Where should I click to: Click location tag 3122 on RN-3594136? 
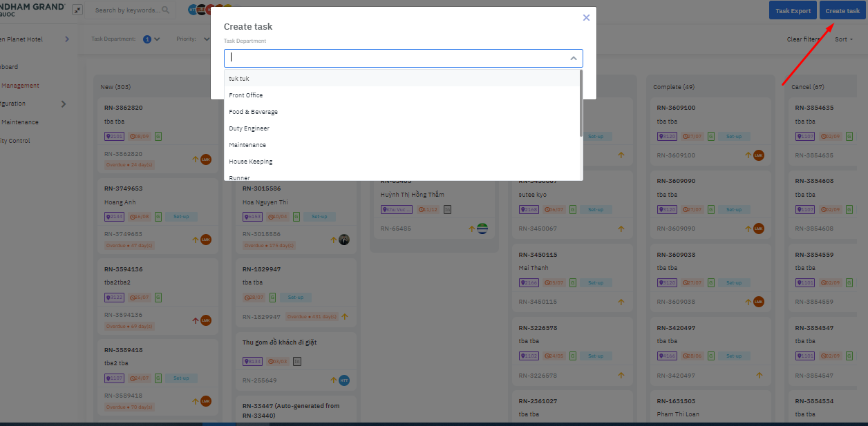click(114, 298)
